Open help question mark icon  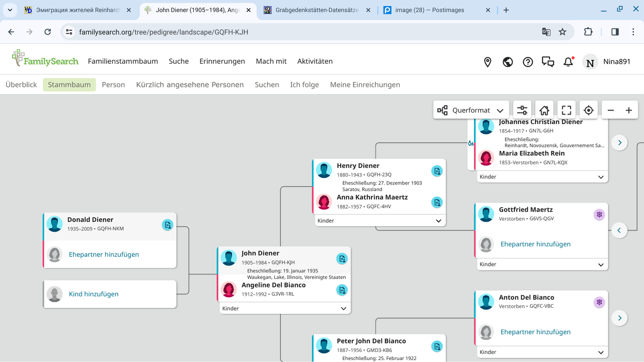pos(528,62)
